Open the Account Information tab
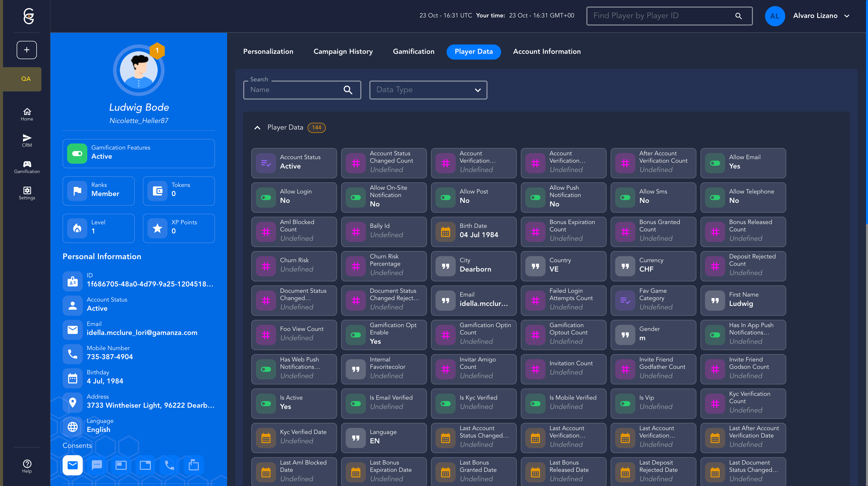868x486 pixels. point(547,52)
